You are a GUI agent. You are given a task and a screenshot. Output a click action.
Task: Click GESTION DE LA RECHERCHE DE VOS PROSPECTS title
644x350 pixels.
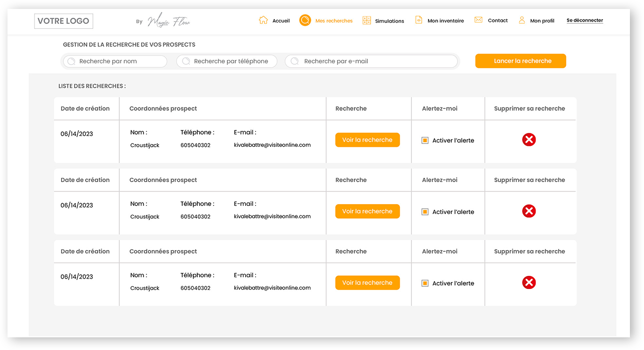pyautogui.click(x=129, y=45)
